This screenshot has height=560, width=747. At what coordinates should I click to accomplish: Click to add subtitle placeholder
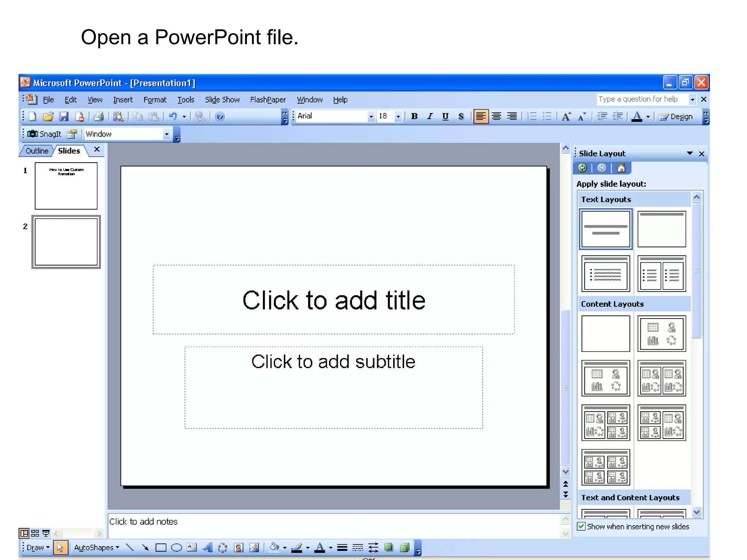coord(334,388)
